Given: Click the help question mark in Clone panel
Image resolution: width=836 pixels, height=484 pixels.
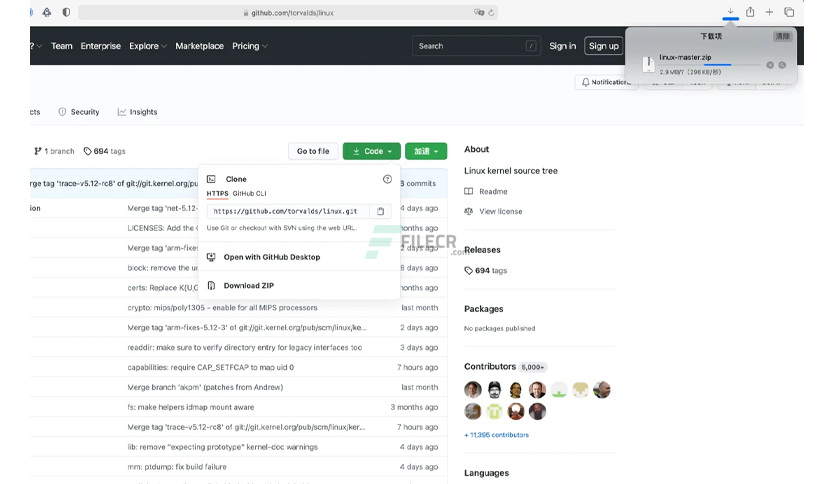Looking at the screenshot, I should click(x=387, y=179).
